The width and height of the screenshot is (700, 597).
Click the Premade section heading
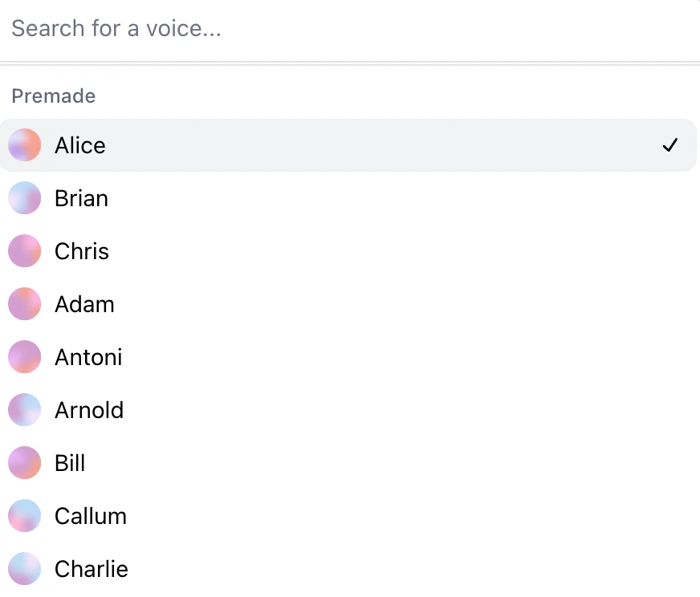54,96
